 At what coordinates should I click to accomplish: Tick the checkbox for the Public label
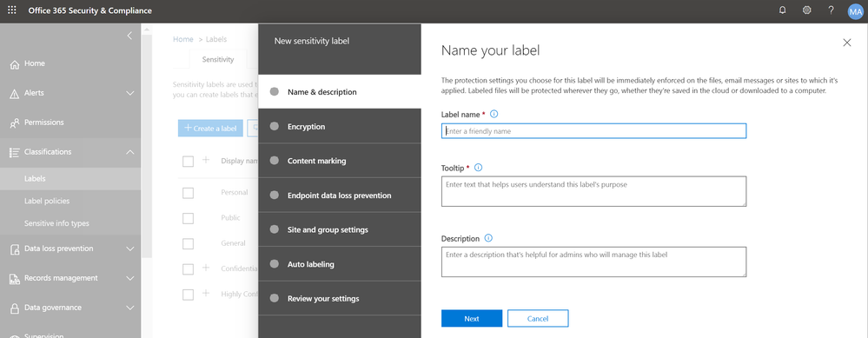pyautogui.click(x=189, y=218)
